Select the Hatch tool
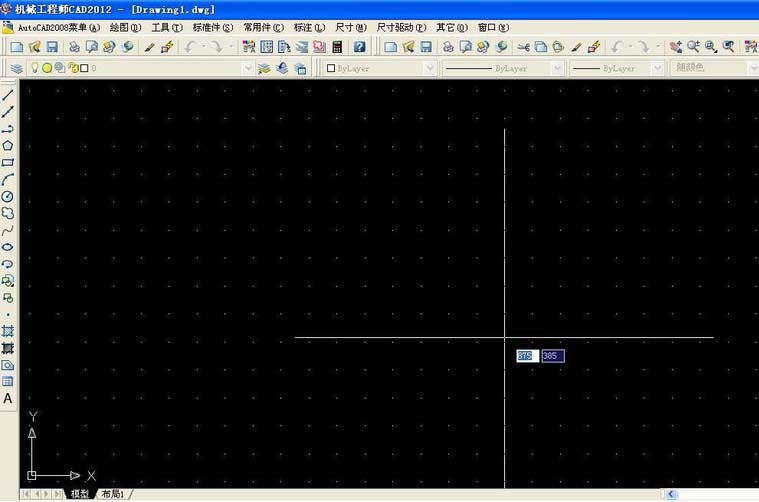Viewport: 759px width, 502px height. coord(8,332)
